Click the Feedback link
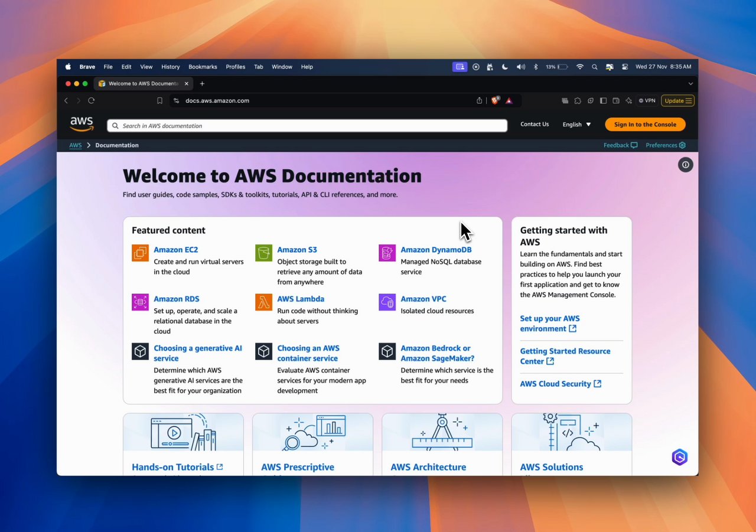Viewport: 756px width, 532px height. click(620, 145)
